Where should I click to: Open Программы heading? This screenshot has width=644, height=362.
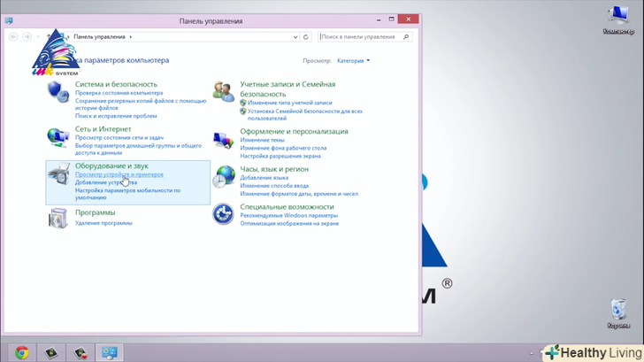96,212
